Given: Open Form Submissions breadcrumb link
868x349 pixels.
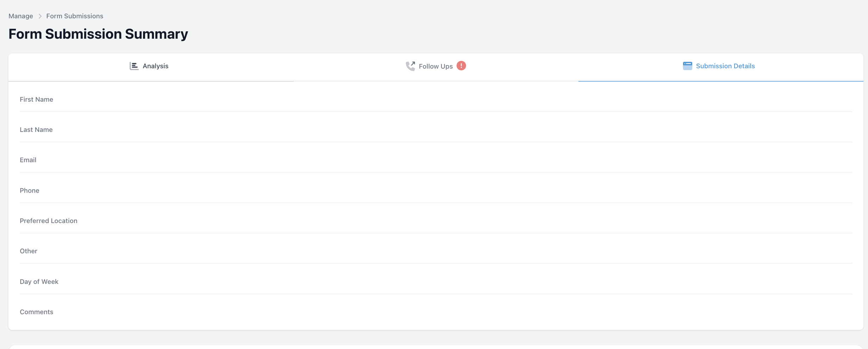Looking at the screenshot, I should click(75, 16).
